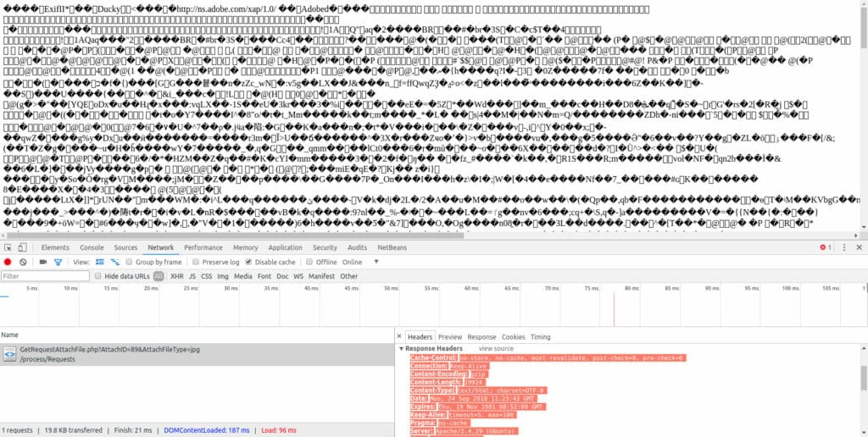Select the GetRequestAttachFile.php request row

coord(197,354)
